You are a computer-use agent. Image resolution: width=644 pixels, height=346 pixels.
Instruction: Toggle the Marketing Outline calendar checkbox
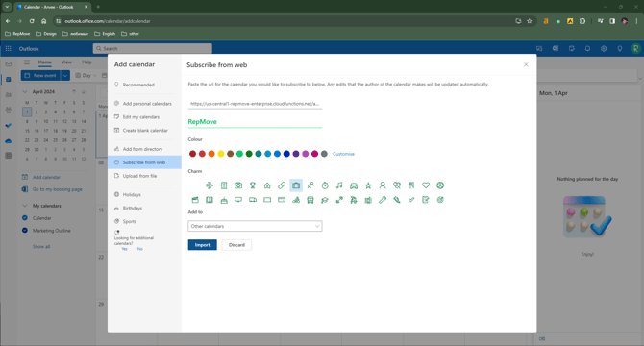pyautogui.click(x=25, y=231)
